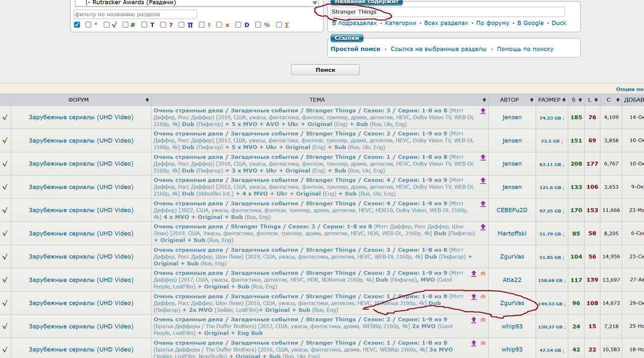Click purple upload arrow in 121.6 GB row
This screenshot has width=644, height=358.
(483, 181)
